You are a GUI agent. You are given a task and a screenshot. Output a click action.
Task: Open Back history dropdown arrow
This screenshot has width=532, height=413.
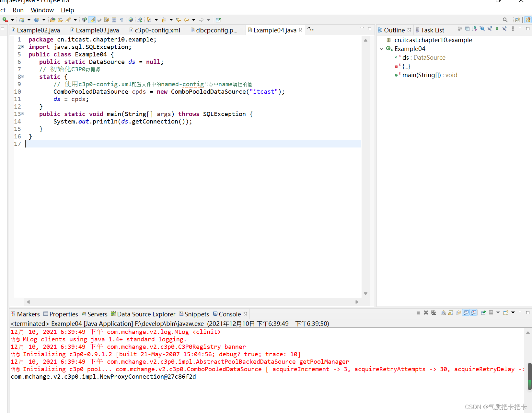[193, 20]
